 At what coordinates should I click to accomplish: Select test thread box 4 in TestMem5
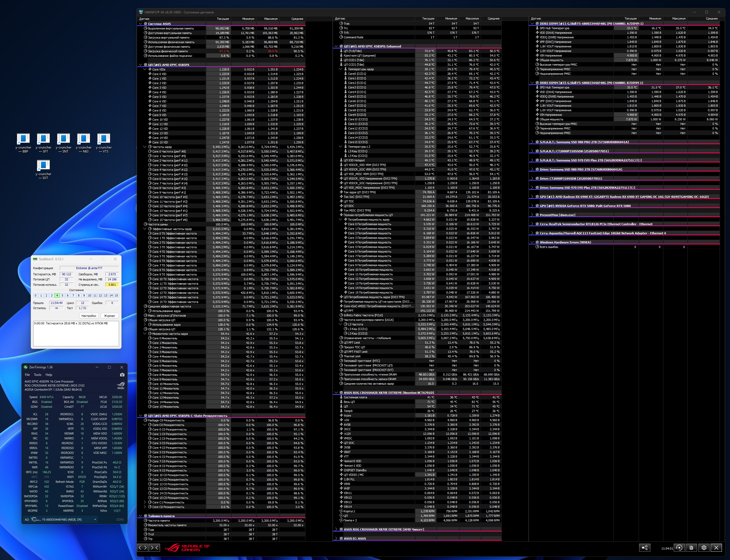pyautogui.click(x=57, y=295)
